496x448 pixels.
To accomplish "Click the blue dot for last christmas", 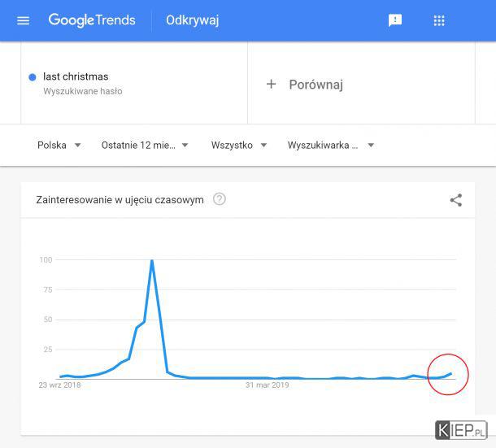I will tap(33, 77).
